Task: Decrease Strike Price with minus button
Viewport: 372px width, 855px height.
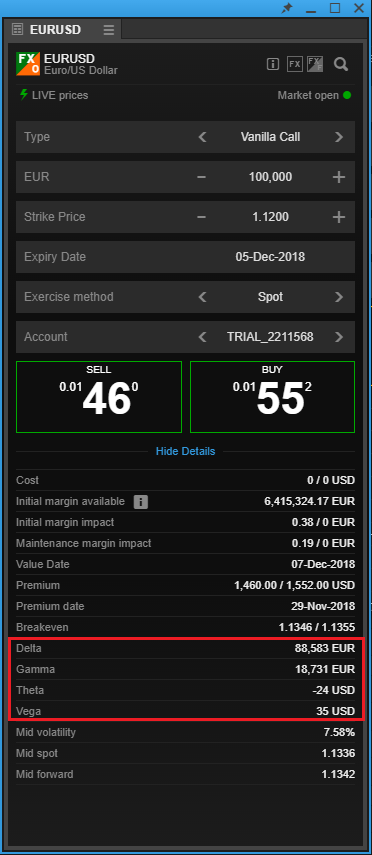Action: pyautogui.click(x=201, y=217)
